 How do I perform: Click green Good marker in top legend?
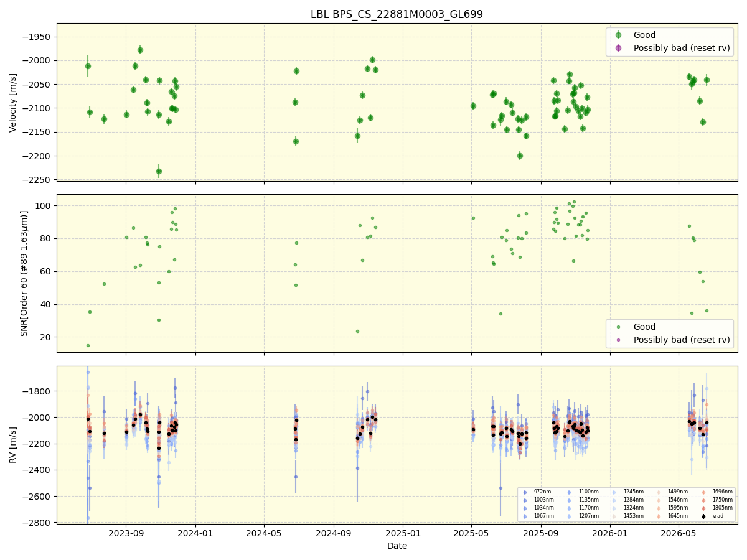click(618, 35)
